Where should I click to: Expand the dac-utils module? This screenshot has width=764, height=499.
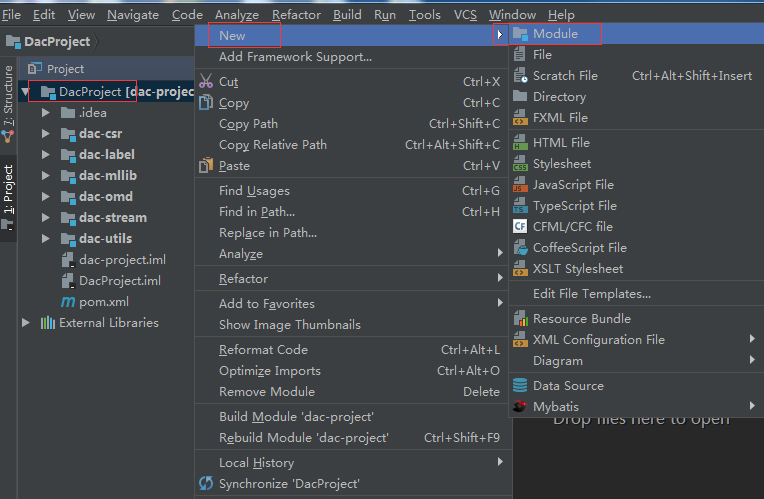coord(46,238)
